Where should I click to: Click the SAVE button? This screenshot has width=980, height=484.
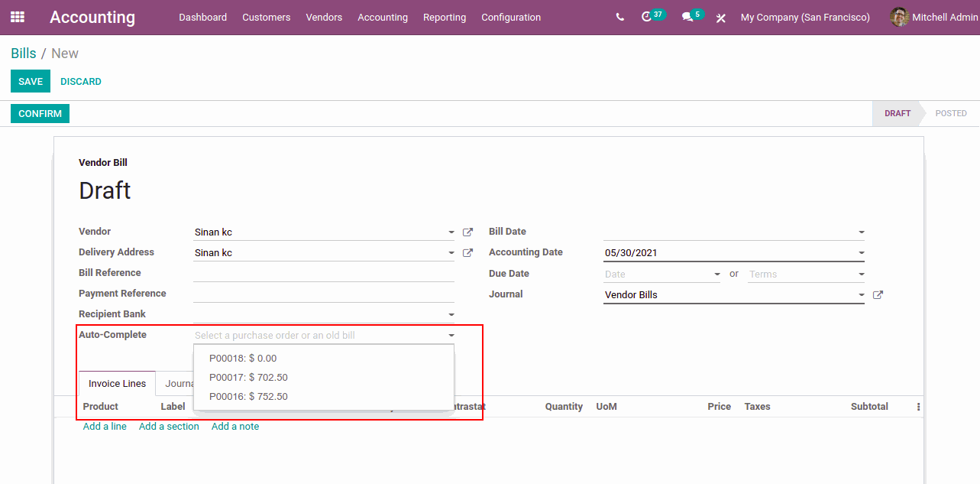point(31,82)
